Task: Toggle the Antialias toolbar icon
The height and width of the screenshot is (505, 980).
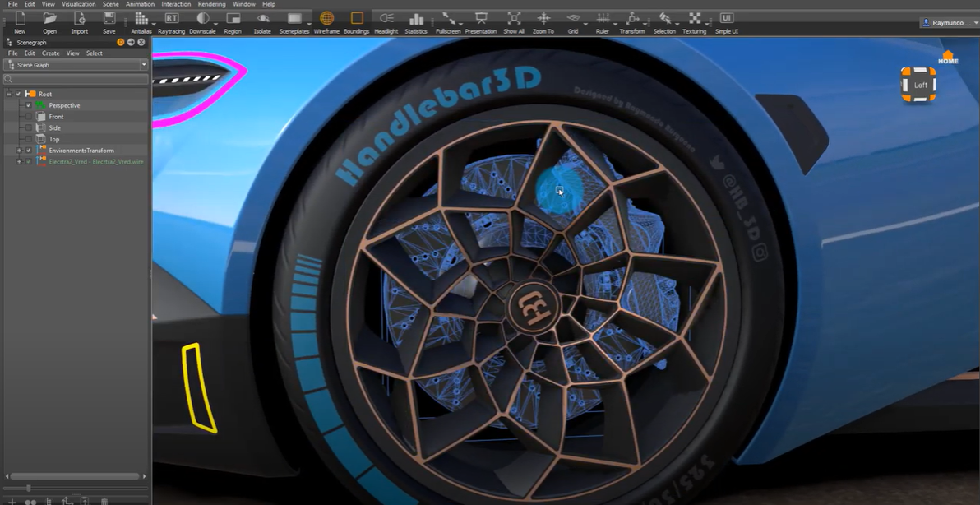Action: click(141, 18)
